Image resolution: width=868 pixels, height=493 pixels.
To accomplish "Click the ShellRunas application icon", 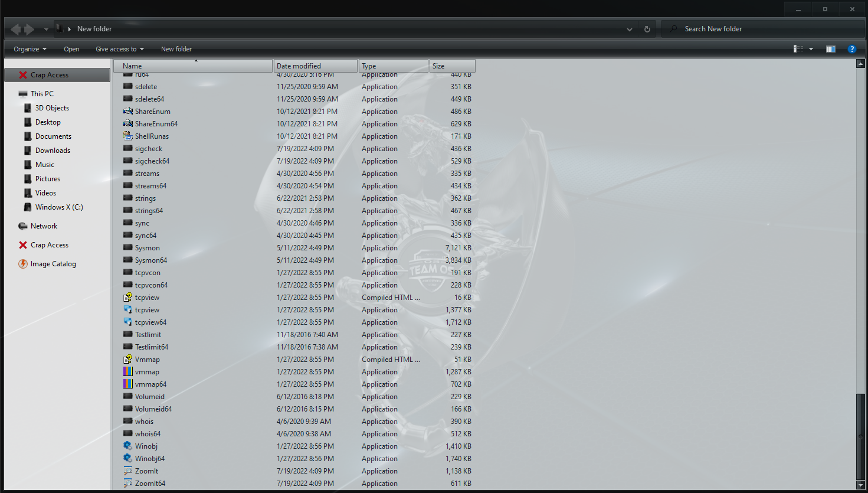I will pyautogui.click(x=127, y=136).
